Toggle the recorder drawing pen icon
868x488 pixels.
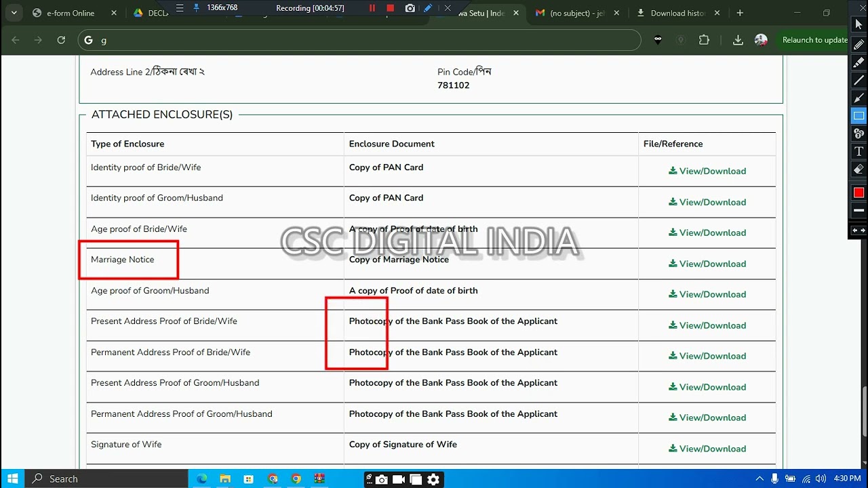point(428,8)
